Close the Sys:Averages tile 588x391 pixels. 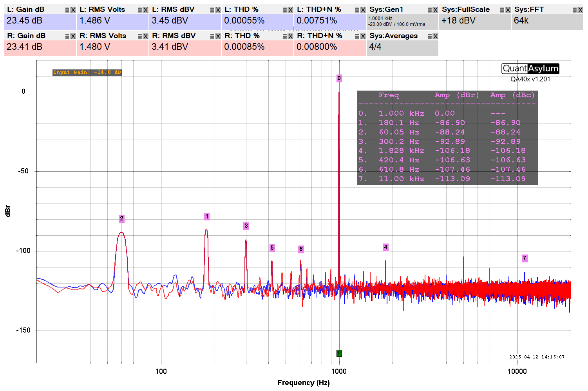pyautogui.click(x=435, y=36)
